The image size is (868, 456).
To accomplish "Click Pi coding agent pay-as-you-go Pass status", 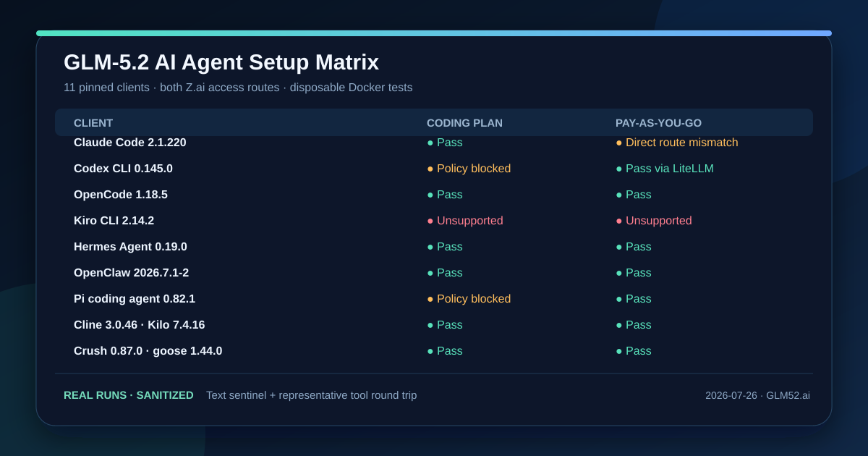I will 634,299.
